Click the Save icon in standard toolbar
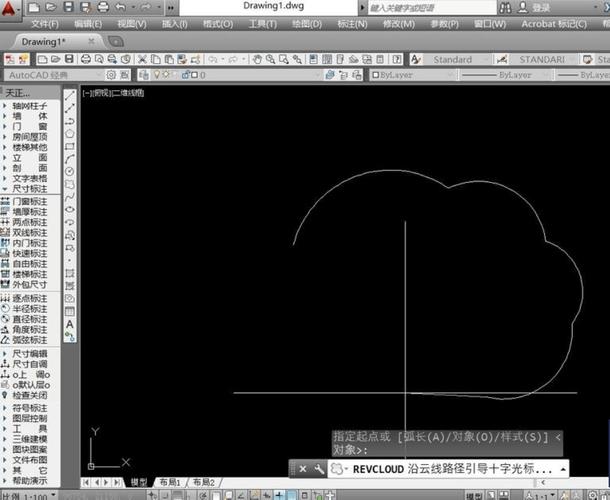Screen dimensions: 610x500 [x=69, y=59]
